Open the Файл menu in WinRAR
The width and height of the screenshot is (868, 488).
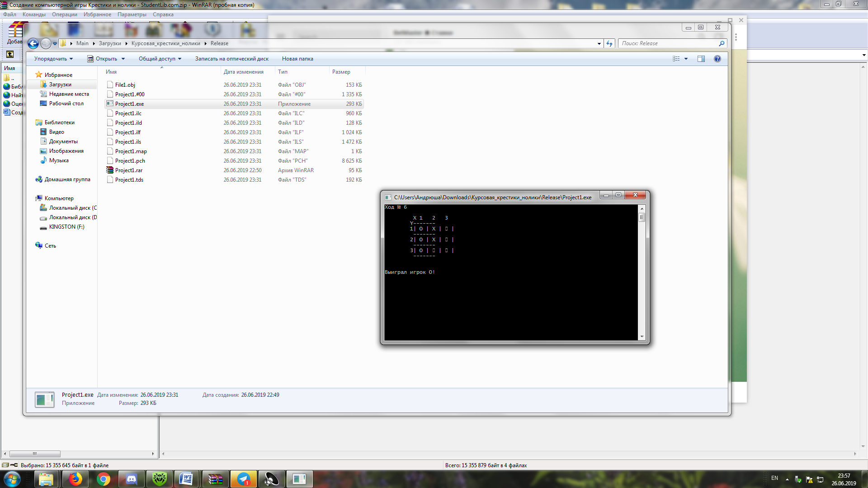[9, 14]
